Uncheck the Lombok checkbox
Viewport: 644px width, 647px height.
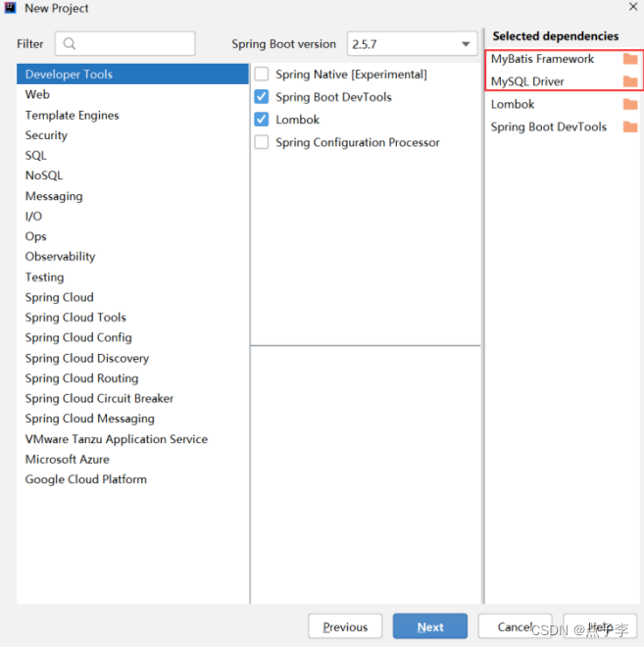click(262, 120)
